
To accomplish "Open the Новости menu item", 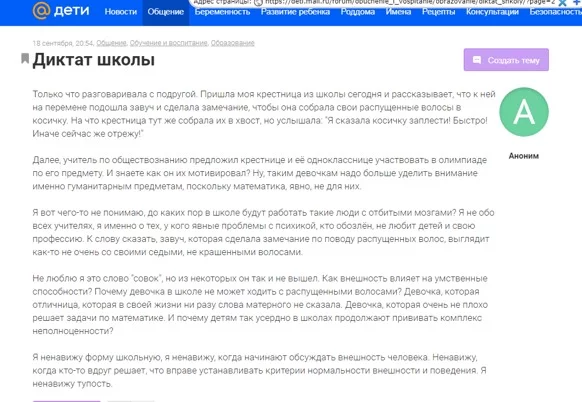I will [x=121, y=12].
